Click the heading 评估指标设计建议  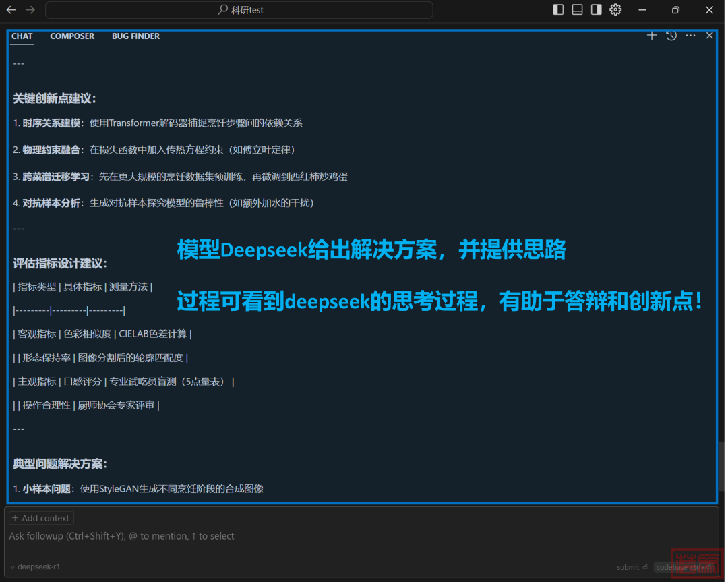pos(60,264)
